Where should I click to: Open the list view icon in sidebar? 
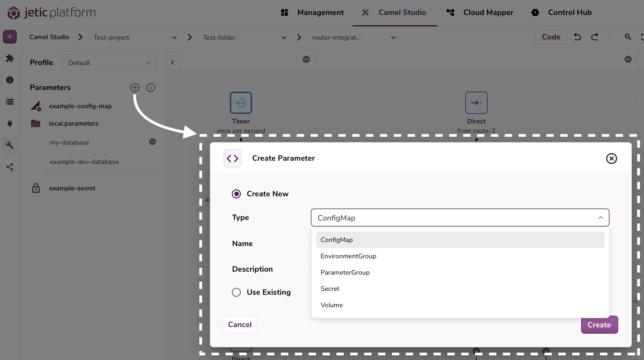tap(10, 102)
